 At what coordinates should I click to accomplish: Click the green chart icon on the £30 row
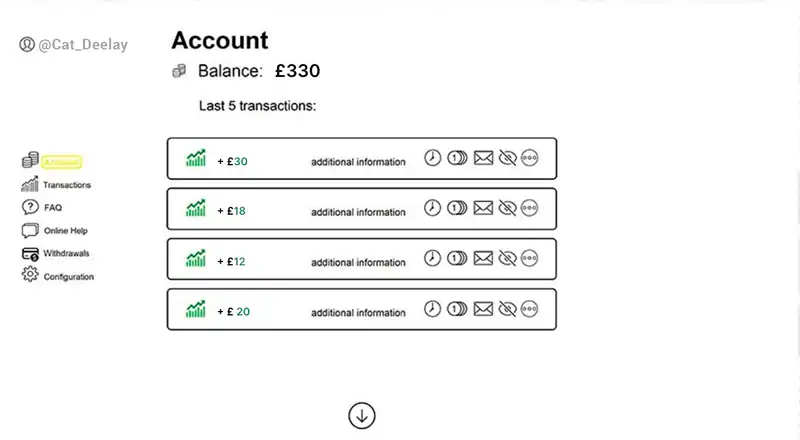196,159
